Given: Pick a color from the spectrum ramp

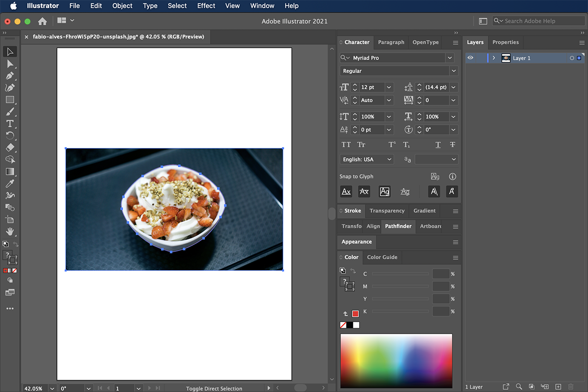Looking at the screenshot, I should 396,361.
